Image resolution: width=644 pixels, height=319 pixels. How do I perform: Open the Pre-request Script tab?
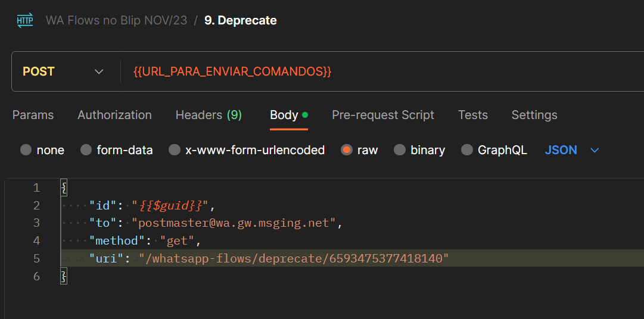(x=383, y=115)
